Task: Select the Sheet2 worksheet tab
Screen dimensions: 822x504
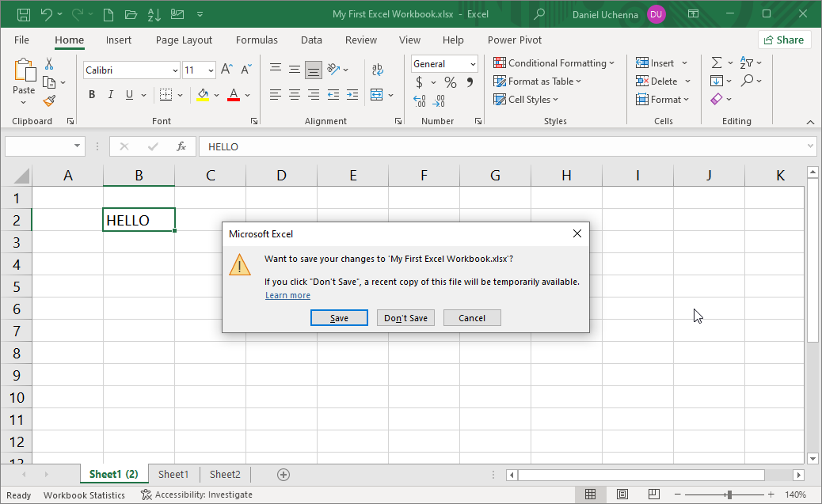Action: [x=224, y=474]
